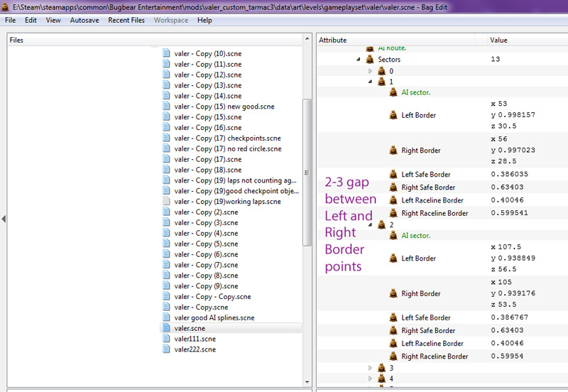568x392 pixels.
Task: Click sector 2 Right Raceline Border value 0.59954
Action: 507,356
